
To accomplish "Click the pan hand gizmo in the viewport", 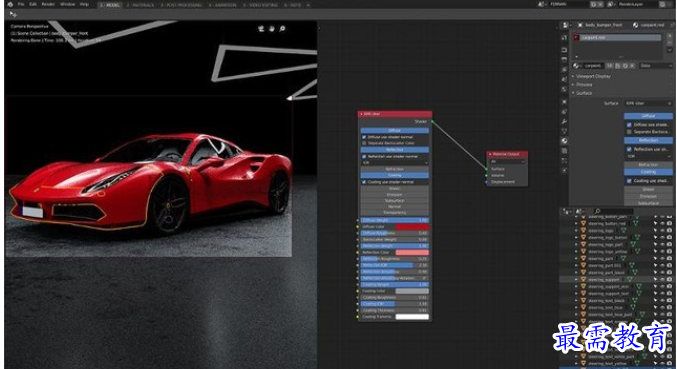I will coord(272,28).
